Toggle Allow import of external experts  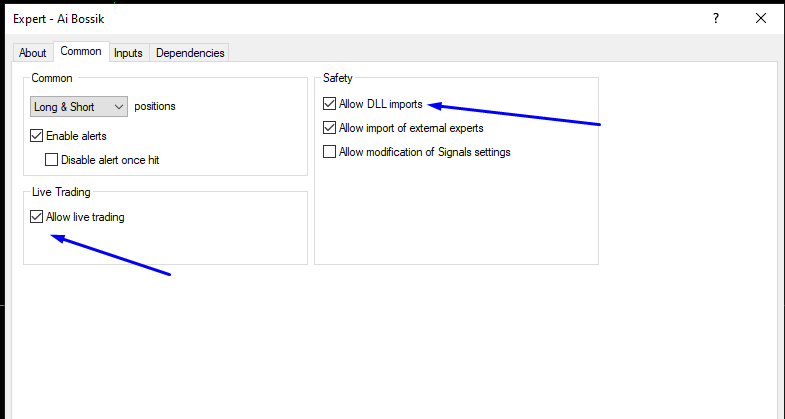[x=330, y=128]
